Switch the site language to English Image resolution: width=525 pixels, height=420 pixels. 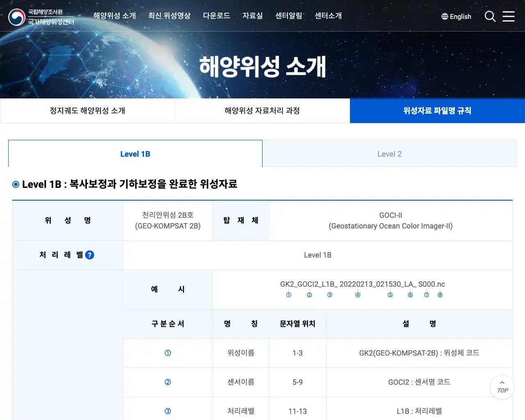tap(460, 16)
